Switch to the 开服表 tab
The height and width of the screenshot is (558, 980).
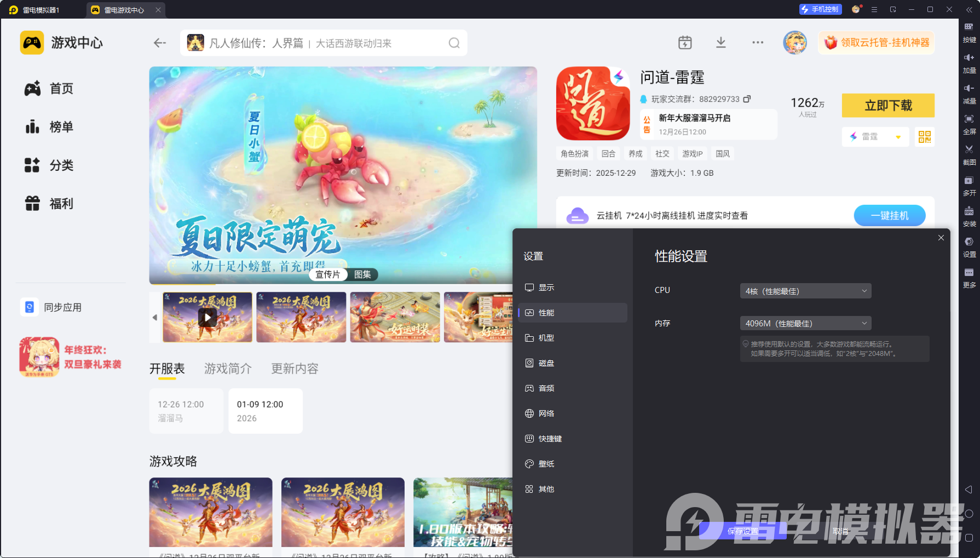pyautogui.click(x=167, y=369)
